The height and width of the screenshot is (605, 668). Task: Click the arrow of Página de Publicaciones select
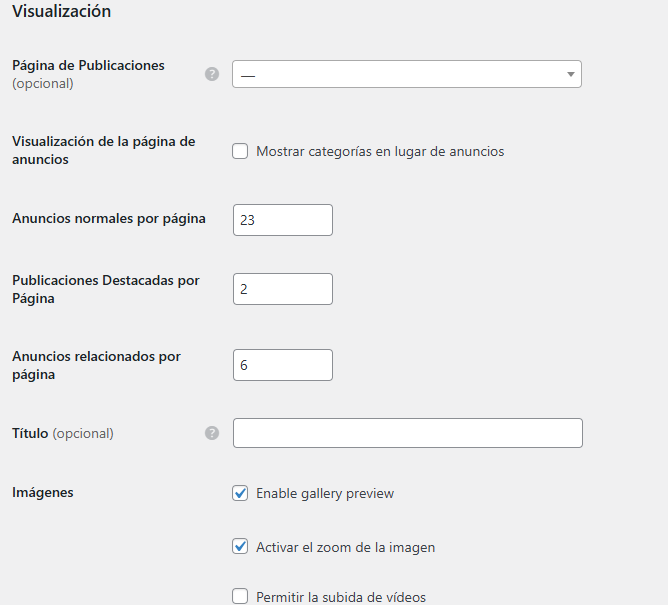click(x=570, y=74)
